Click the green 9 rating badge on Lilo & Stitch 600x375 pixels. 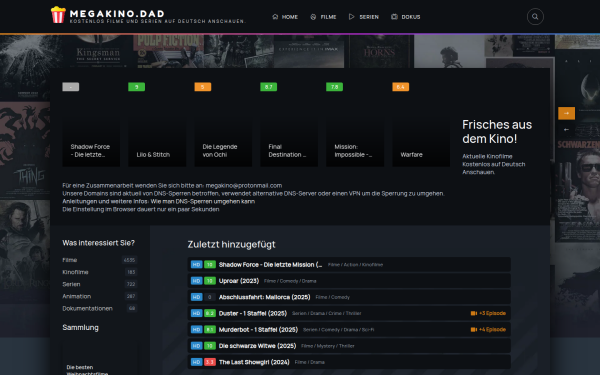pos(137,87)
